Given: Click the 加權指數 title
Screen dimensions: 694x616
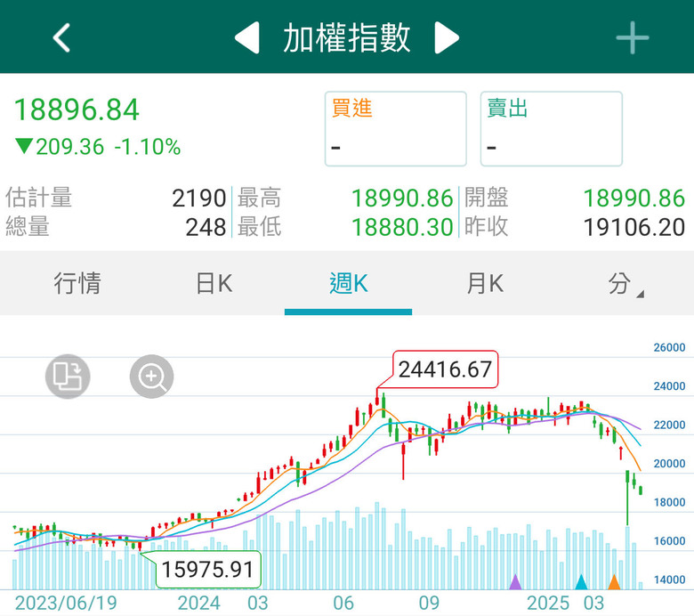Looking at the screenshot, I should click(347, 38).
